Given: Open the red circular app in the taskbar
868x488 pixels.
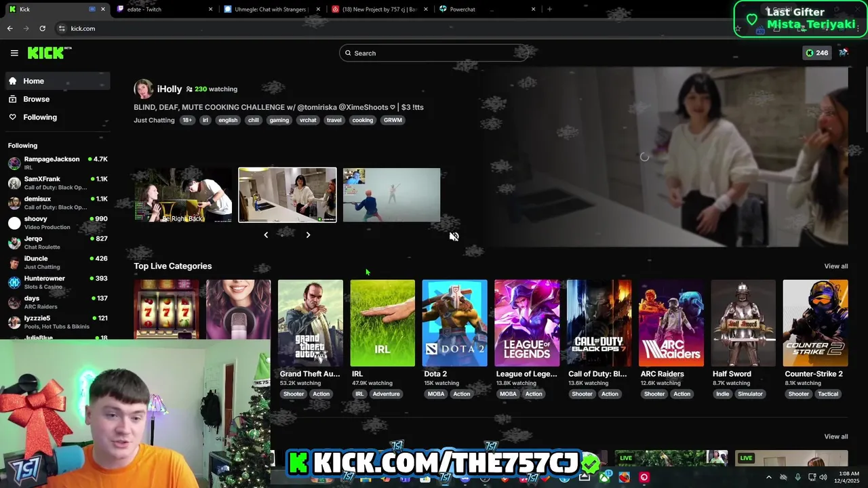Looking at the screenshot, I should (x=644, y=477).
